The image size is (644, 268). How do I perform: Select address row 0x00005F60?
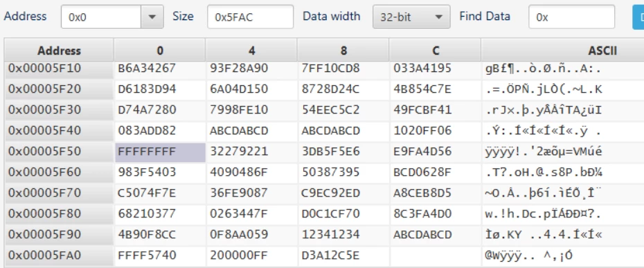(x=59, y=172)
